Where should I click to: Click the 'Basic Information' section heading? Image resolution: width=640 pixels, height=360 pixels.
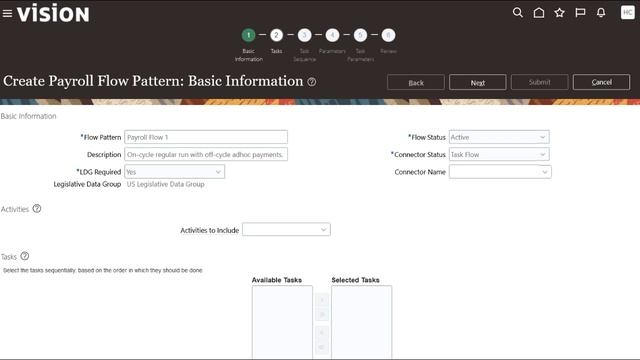[29, 116]
